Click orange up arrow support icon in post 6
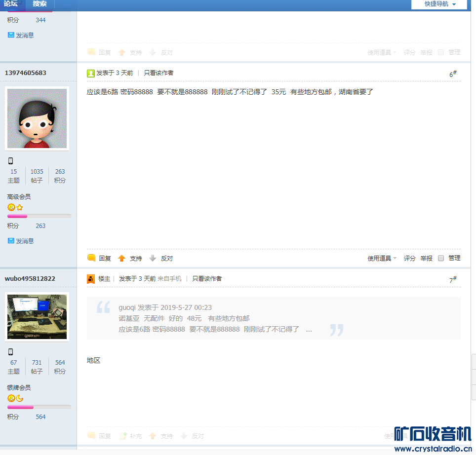476x455 pixels. tap(122, 258)
